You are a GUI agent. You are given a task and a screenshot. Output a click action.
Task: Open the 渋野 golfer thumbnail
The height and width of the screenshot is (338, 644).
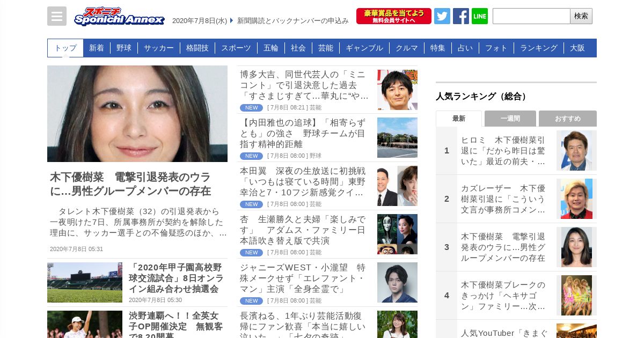(85, 324)
